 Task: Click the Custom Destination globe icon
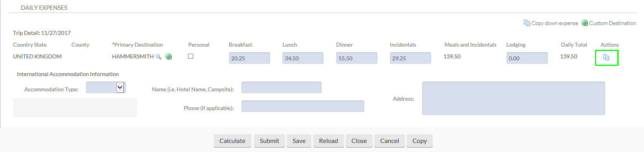pos(585,23)
